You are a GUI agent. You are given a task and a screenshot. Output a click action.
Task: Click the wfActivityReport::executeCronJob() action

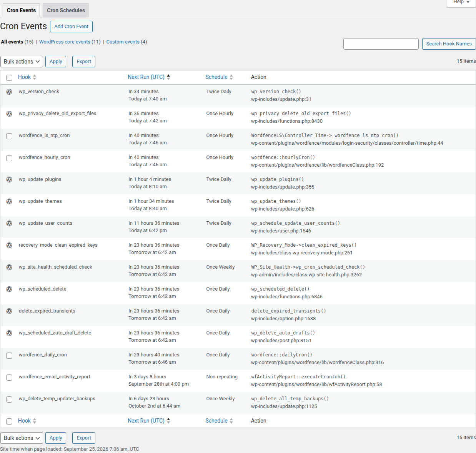(298, 377)
